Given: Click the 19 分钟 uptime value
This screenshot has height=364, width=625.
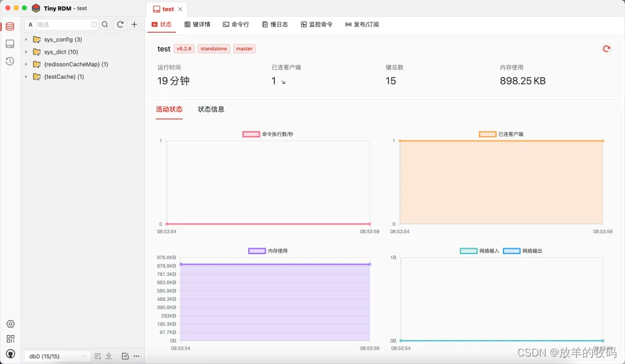Looking at the screenshot, I should point(174,81).
